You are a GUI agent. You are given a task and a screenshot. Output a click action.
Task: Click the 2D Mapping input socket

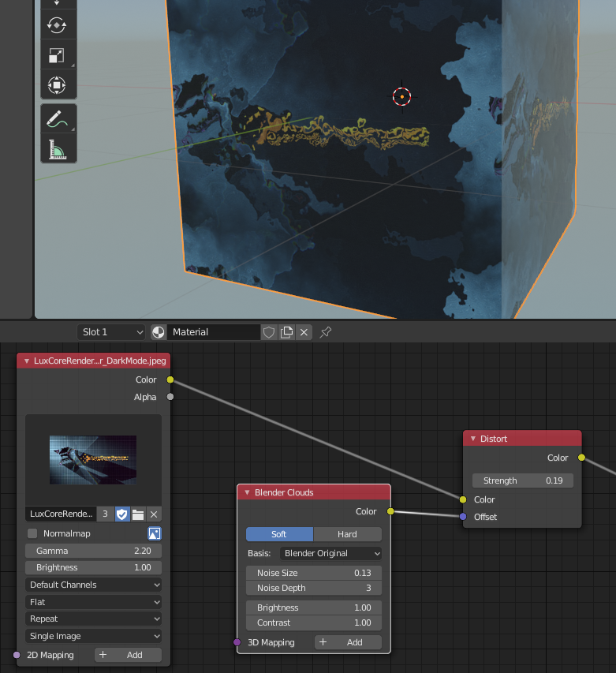(17, 655)
